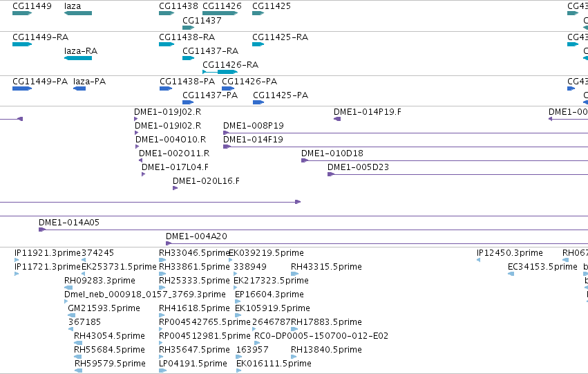Select the IP11721.3prime EST

point(17,274)
